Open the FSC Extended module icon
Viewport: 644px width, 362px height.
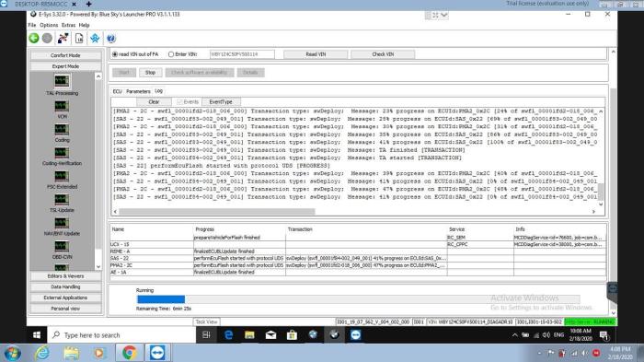[62, 176]
